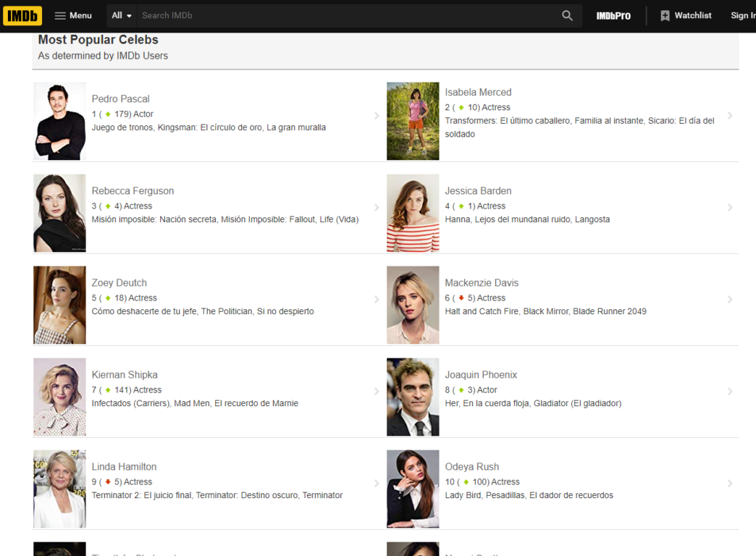Open Odeya Rush's photo thumbnail
This screenshot has height=556, width=756.
[x=413, y=489]
